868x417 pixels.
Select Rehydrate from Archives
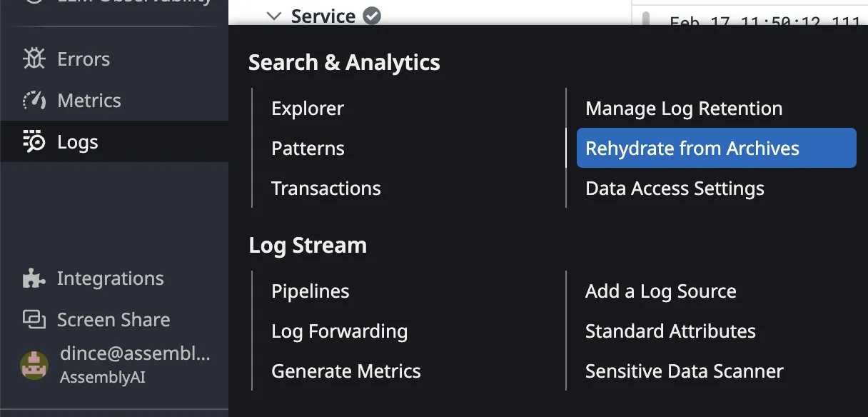pos(692,149)
